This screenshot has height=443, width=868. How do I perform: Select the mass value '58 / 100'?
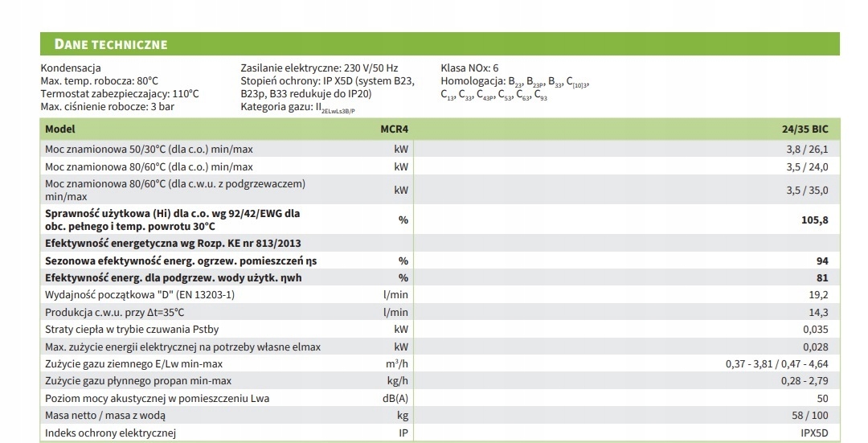click(x=810, y=416)
